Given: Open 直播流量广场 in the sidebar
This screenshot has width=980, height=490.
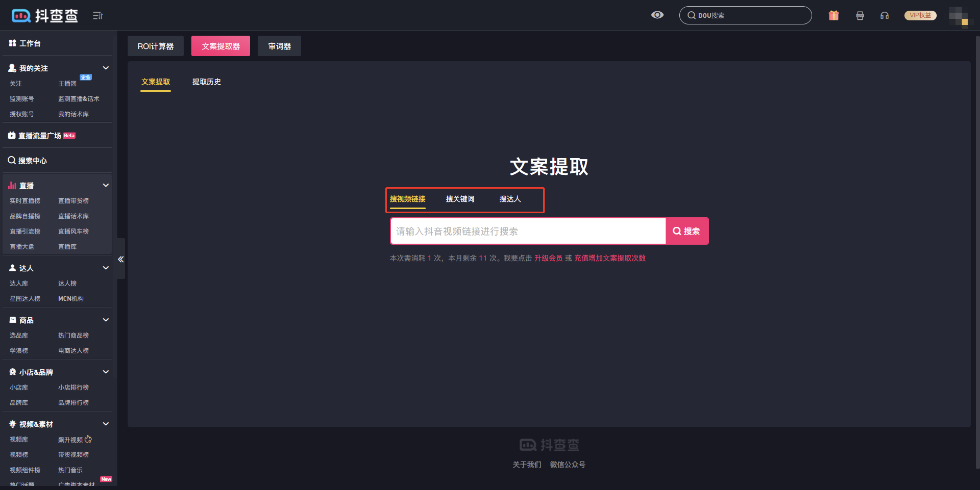Looking at the screenshot, I should (x=40, y=136).
